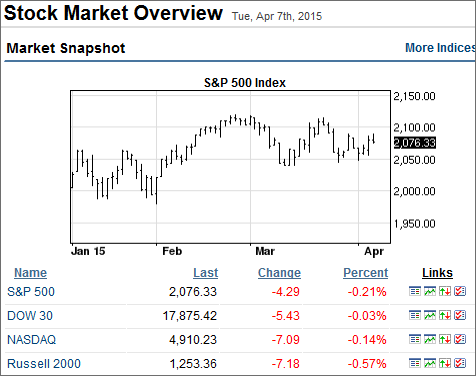Click the S&P 500 up/down arrows icon
The height and width of the screenshot is (376, 476).
[445, 291]
